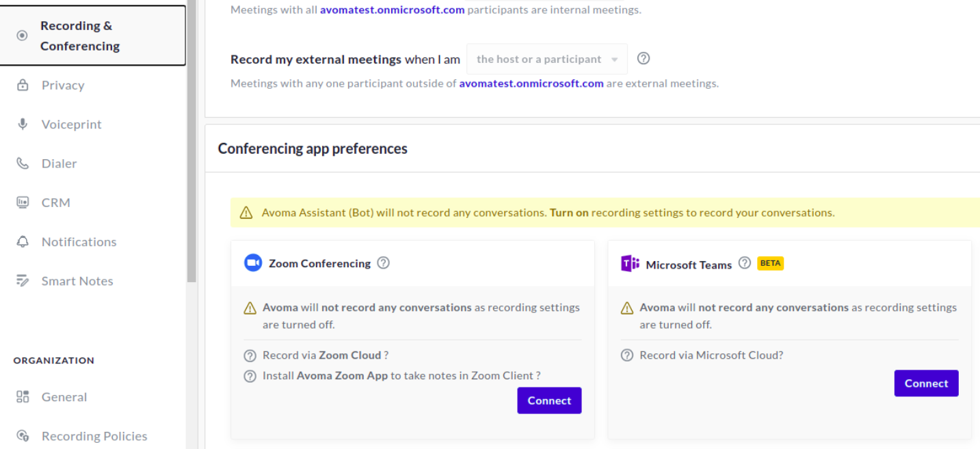Viewport: 980px width, 449px height.
Task: Click the Smart Notes icon
Action: click(23, 281)
